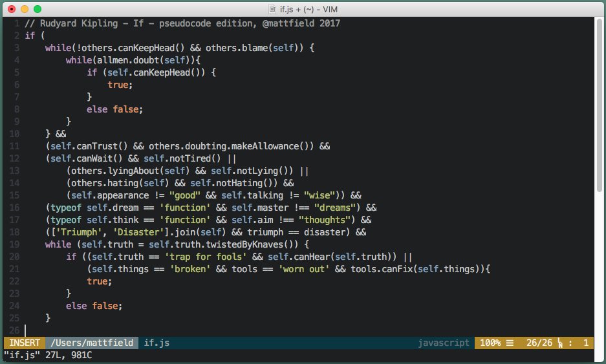Image resolution: width=606 pixels, height=364 pixels.
Task: Click the "wise" string on line 15
Action: point(319,195)
